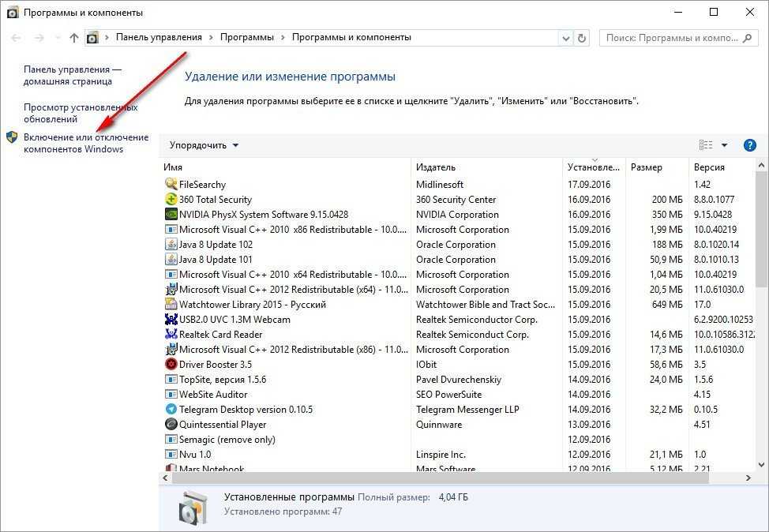Click the 360 Total Security program icon
This screenshot has width=769, height=532.
(171, 200)
